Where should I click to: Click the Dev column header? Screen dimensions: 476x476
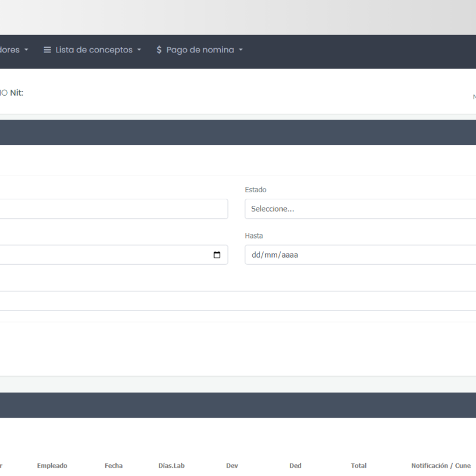pyautogui.click(x=232, y=466)
